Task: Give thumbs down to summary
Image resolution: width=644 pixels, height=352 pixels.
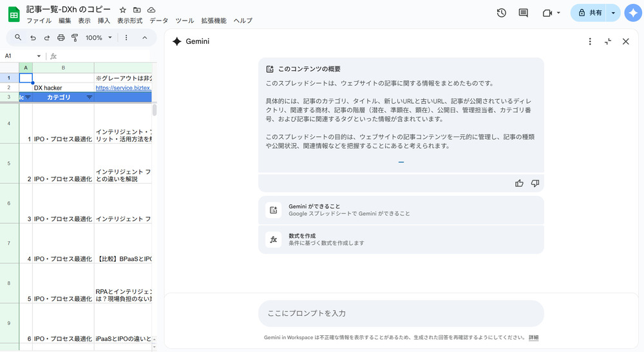Action: point(535,183)
